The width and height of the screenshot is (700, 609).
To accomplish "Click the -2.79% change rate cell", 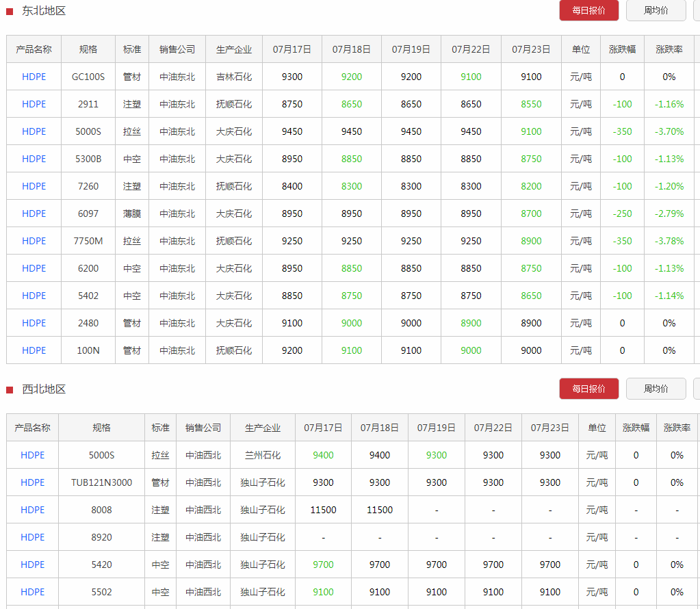I will click(669, 213).
